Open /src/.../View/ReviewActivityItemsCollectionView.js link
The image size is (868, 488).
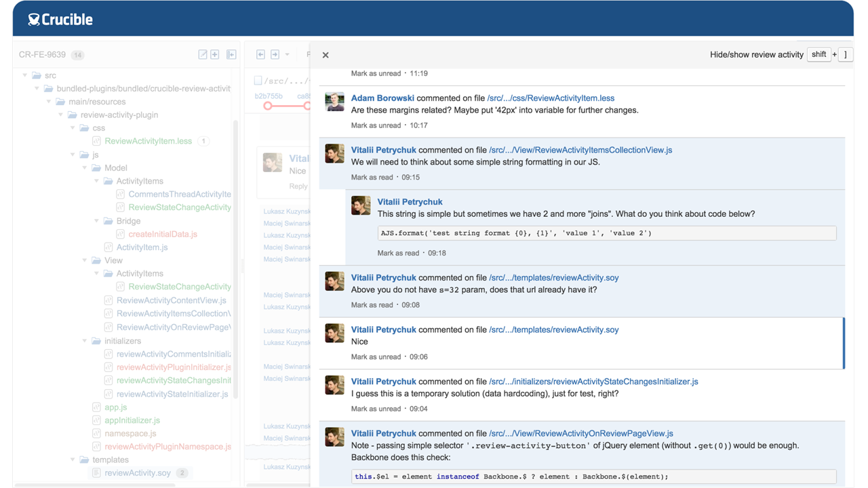pyautogui.click(x=580, y=150)
